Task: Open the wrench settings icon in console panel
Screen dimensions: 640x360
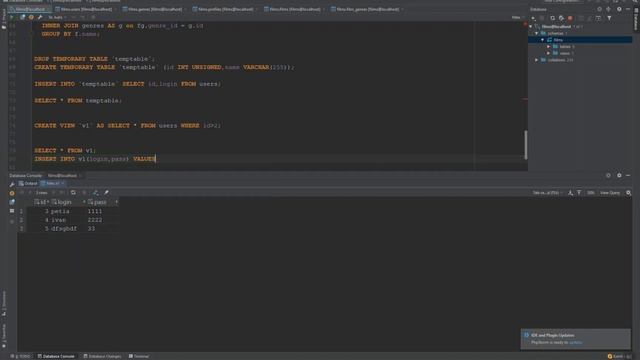Action: point(12,184)
